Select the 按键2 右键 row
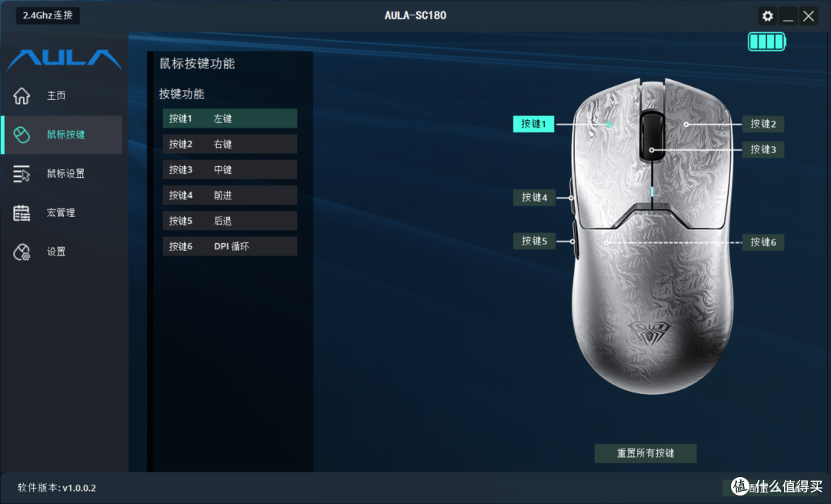Image resolution: width=831 pixels, height=504 pixels. (x=230, y=144)
